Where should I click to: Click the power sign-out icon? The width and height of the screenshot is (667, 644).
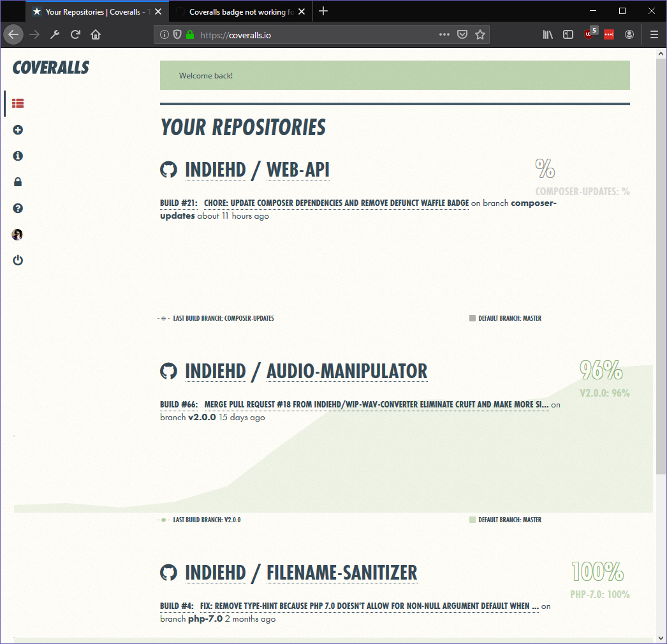pos(18,260)
